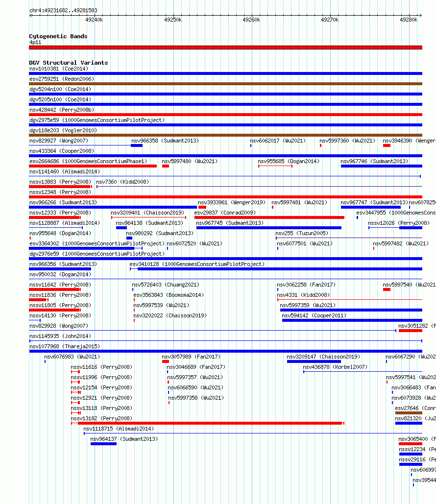Open nsv967745 (Sudmant2013) variant
The image size is (436, 504).
230,223
